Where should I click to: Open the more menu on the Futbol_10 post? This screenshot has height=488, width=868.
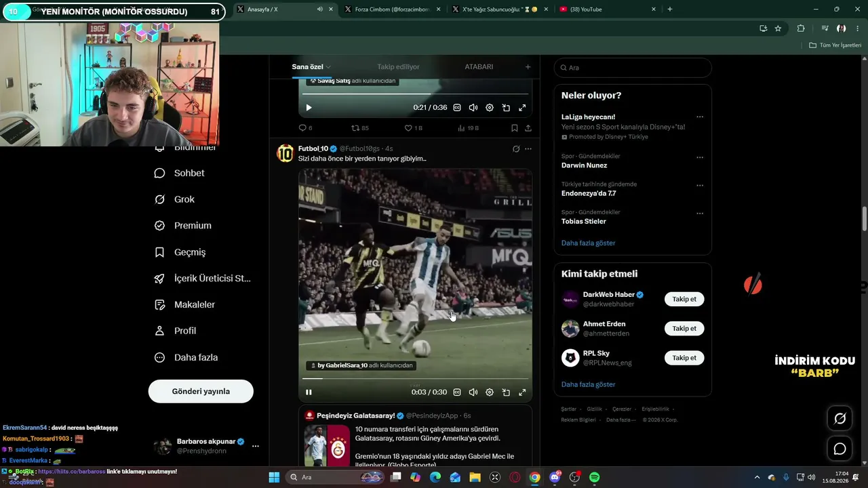point(528,148)
